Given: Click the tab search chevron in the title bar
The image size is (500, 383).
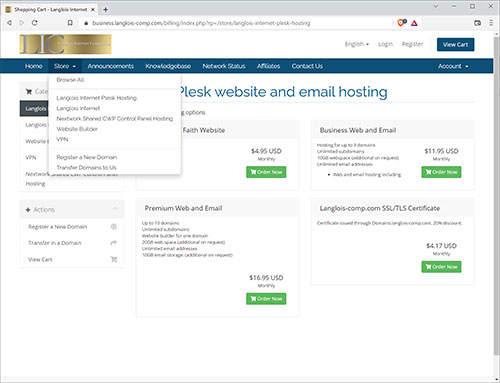Looking at the screenshot, I should [x=436, y=6].
